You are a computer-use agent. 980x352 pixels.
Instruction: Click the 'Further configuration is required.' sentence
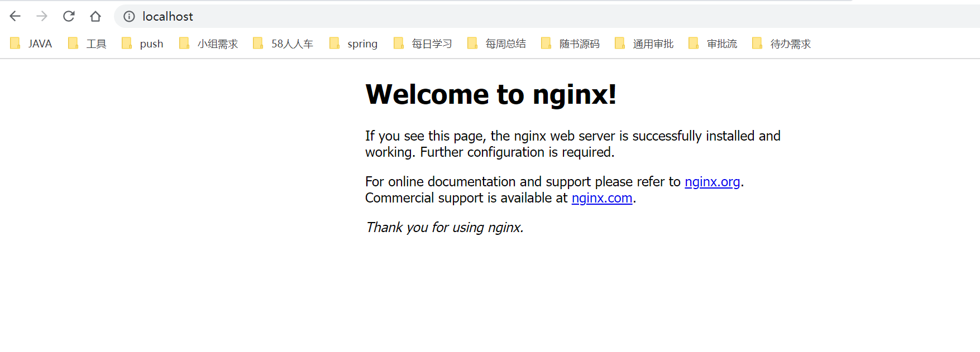click(x=517, y=152)
